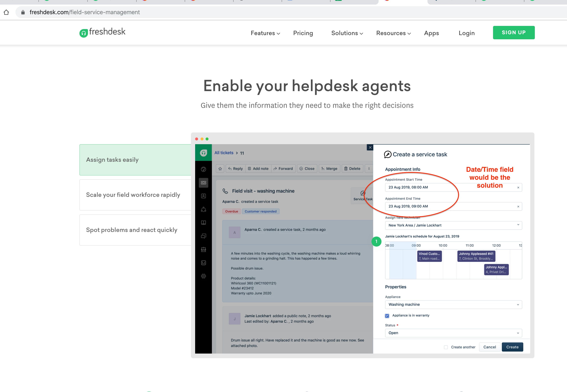Click the Close ticket button
This screenshot has height=392, width=567.
click(307, 168)
